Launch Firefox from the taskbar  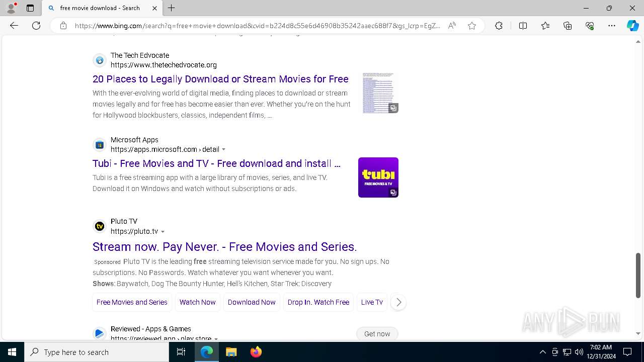pos(256,352)
